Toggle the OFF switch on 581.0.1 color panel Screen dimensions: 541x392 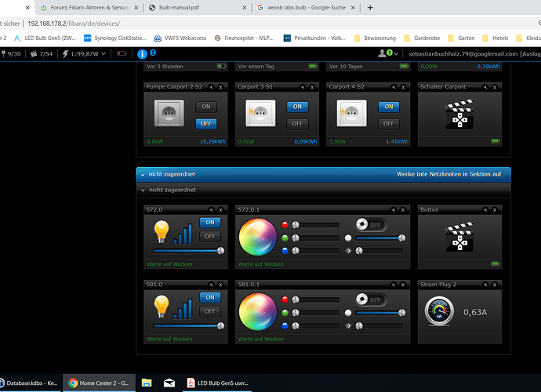(371, 299)
